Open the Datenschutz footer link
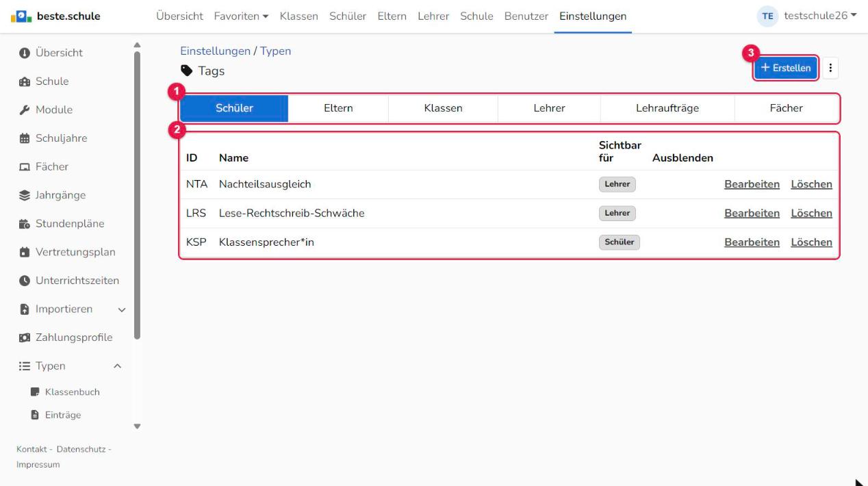Screen dimensions: 868x486 point(80,449)
